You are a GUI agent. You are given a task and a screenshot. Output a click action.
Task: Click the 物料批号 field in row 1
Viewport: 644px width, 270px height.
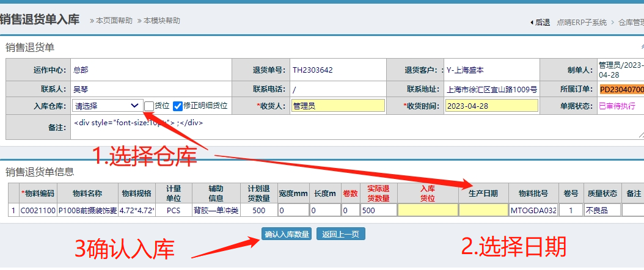click(x=533, y=210)
